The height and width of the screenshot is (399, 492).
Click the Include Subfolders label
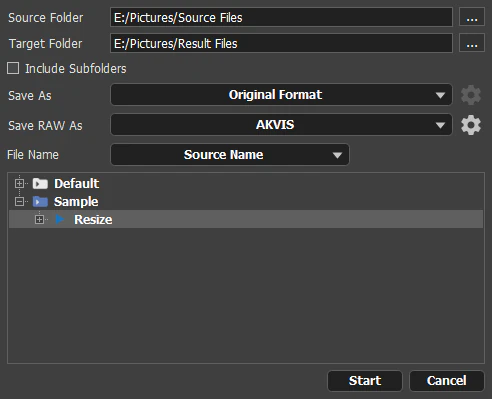point(76,69)
